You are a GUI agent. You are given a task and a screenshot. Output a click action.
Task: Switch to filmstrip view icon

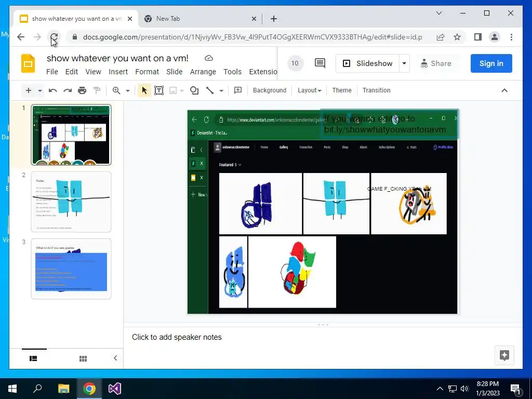tap(33, 358)
